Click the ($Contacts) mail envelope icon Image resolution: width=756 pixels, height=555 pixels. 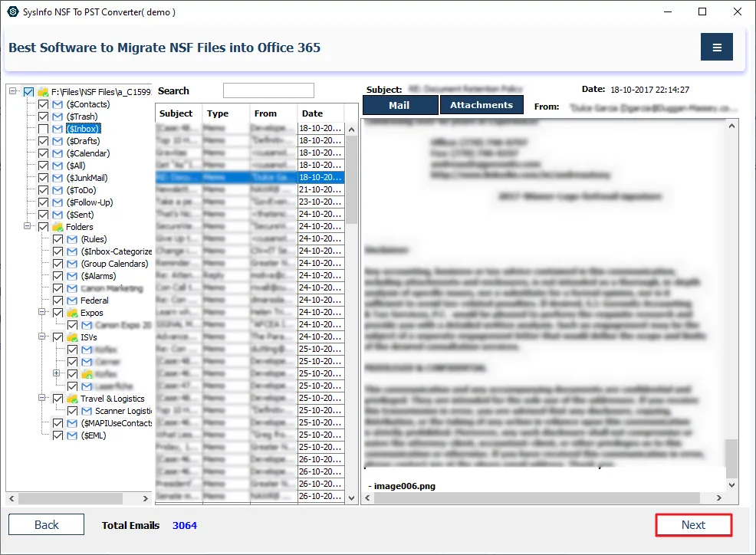click(x=58, y=104)
